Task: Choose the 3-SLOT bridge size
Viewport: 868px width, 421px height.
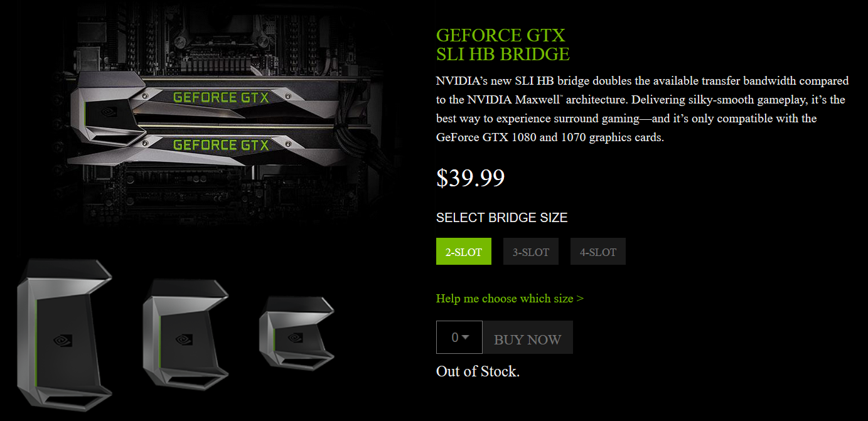Action: 531,252
